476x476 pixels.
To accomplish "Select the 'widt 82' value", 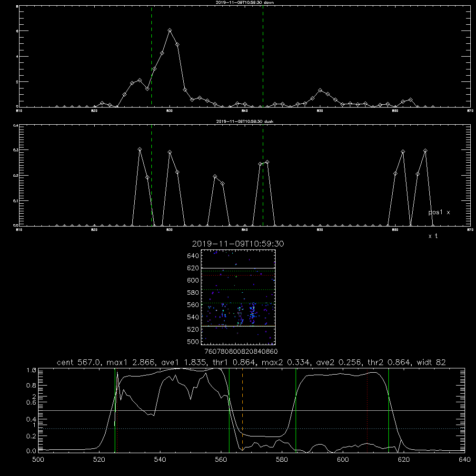I will 431,362.
